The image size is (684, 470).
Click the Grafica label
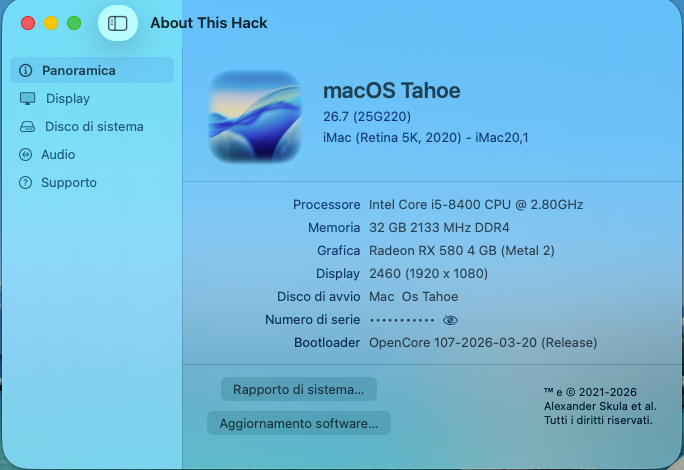339,250
